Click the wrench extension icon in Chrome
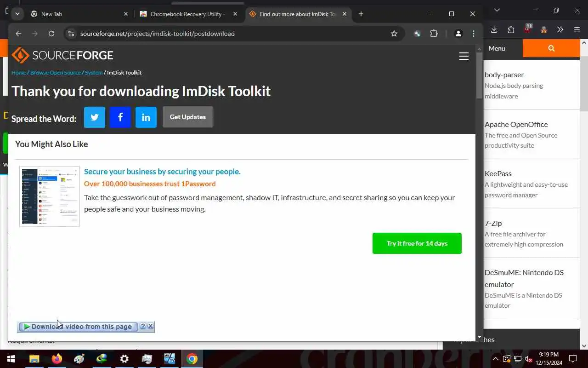The height and width of the screenshot is (368, 588). 417,34
